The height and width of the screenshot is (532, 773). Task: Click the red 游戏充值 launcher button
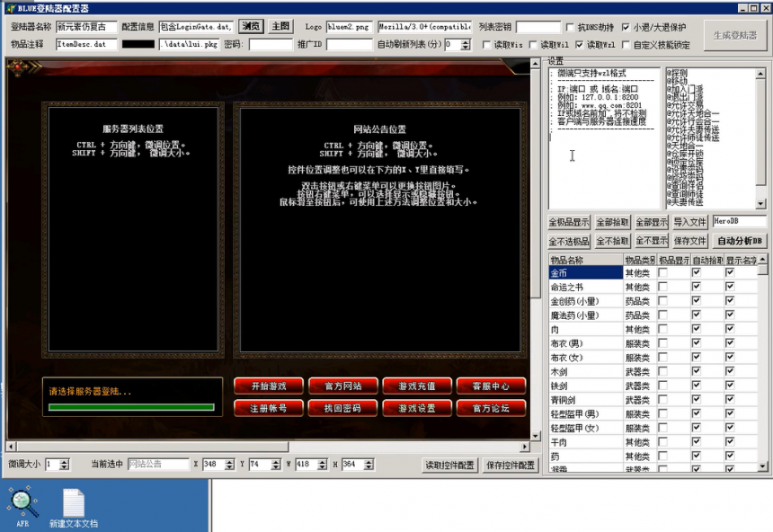point(416,386)
